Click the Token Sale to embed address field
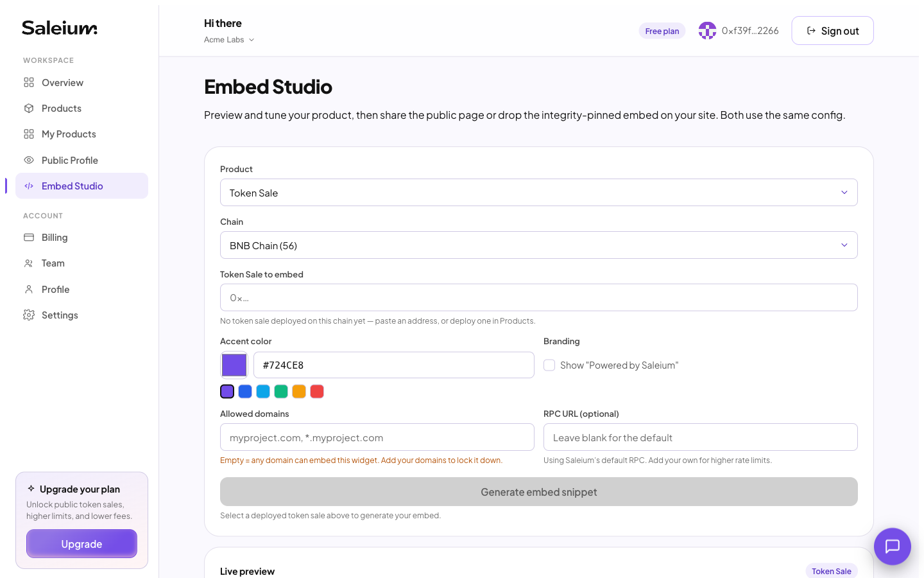The image size is (924, 578). point(539,297)
